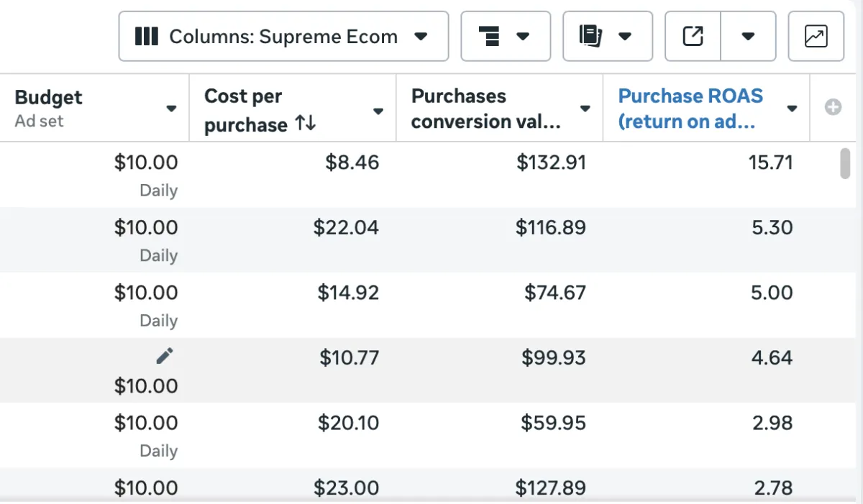
Task: Open the reports icon dropdown
Action: tap(607, 36)
